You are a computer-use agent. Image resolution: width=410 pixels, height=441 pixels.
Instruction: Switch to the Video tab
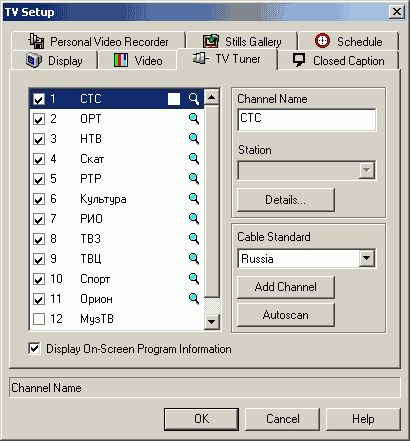pos(138,61)
